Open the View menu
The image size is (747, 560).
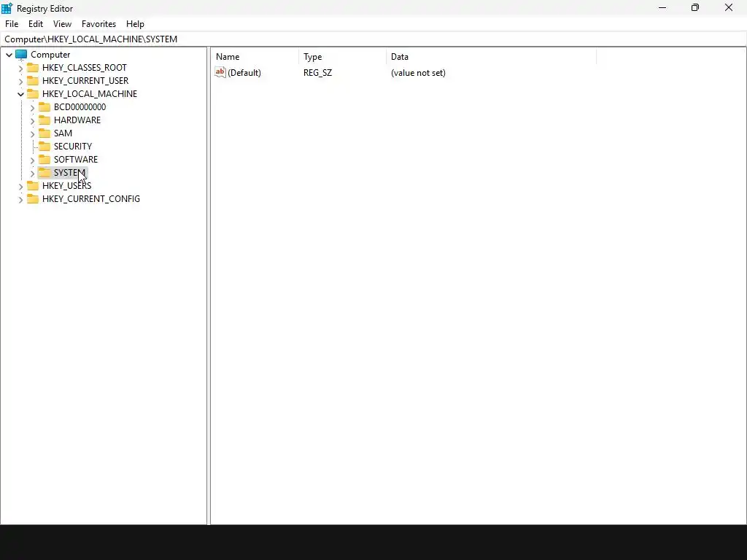tap(62, 24)
